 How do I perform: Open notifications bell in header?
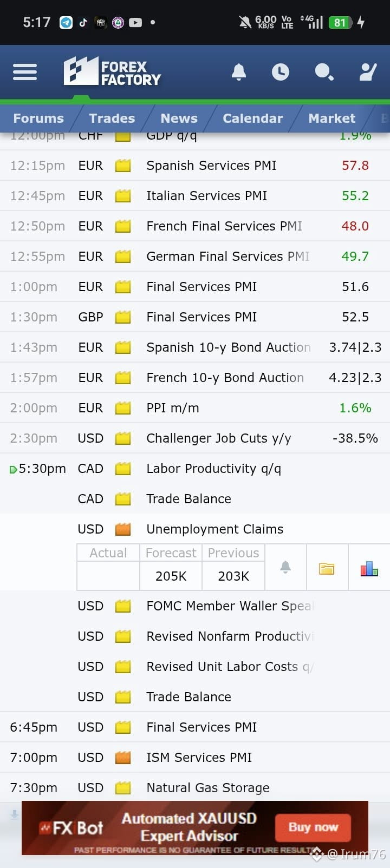point(239,72)
